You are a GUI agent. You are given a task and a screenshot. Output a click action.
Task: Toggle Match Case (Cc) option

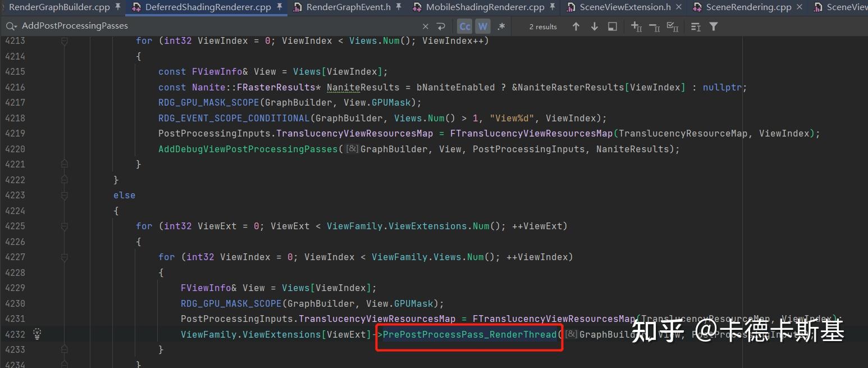pos(465,26)
